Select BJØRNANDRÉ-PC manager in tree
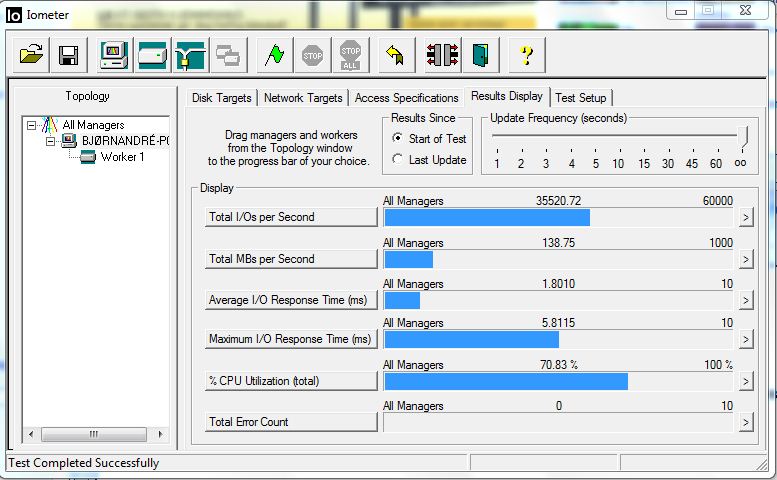This screenshot has height=480, width=777. pyautogui.click(x=125, y=141)
